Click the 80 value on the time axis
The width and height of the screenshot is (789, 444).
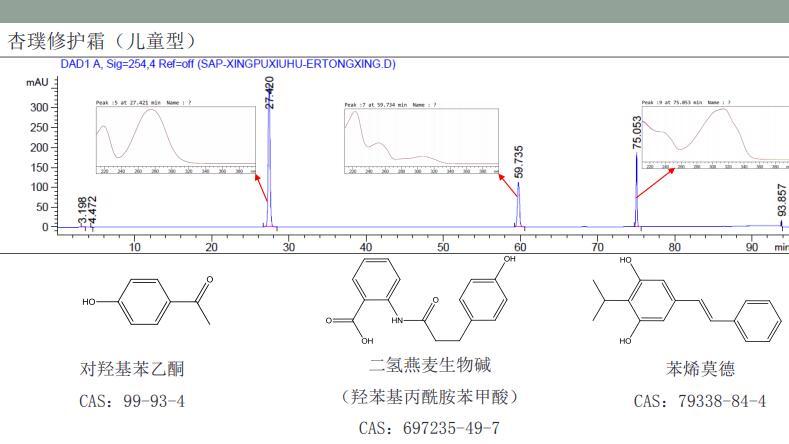(675, 247)
